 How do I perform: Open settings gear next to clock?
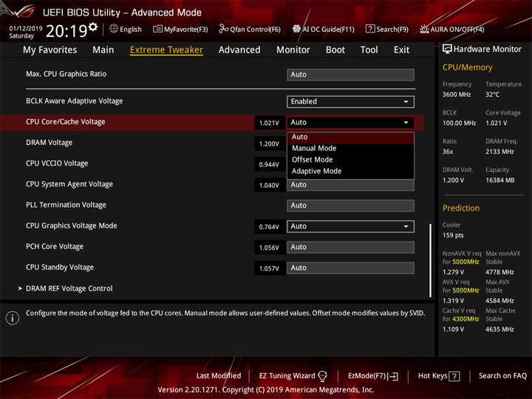(x=93, y=27)
